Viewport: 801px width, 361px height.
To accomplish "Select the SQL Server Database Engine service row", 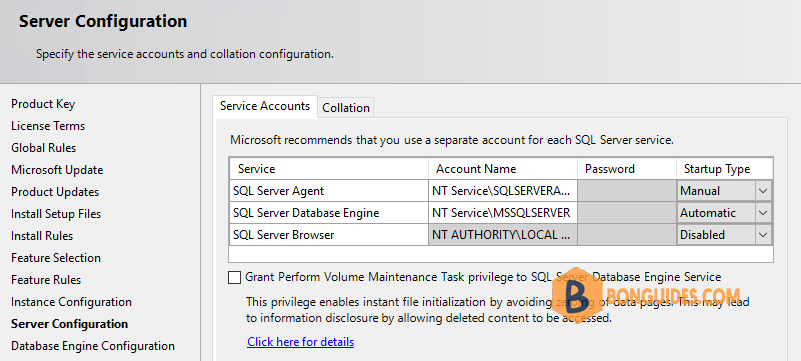I will (x=328, y=213).
